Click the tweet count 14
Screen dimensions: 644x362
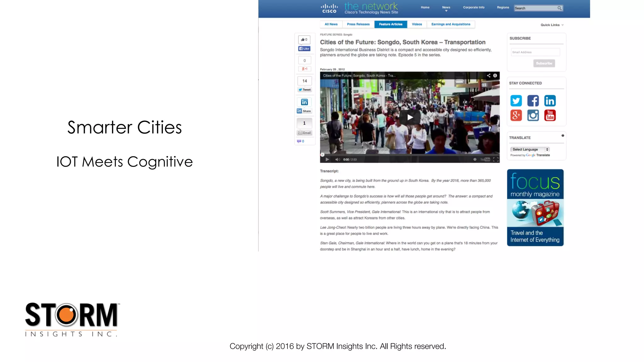click(x=304, y=81)
